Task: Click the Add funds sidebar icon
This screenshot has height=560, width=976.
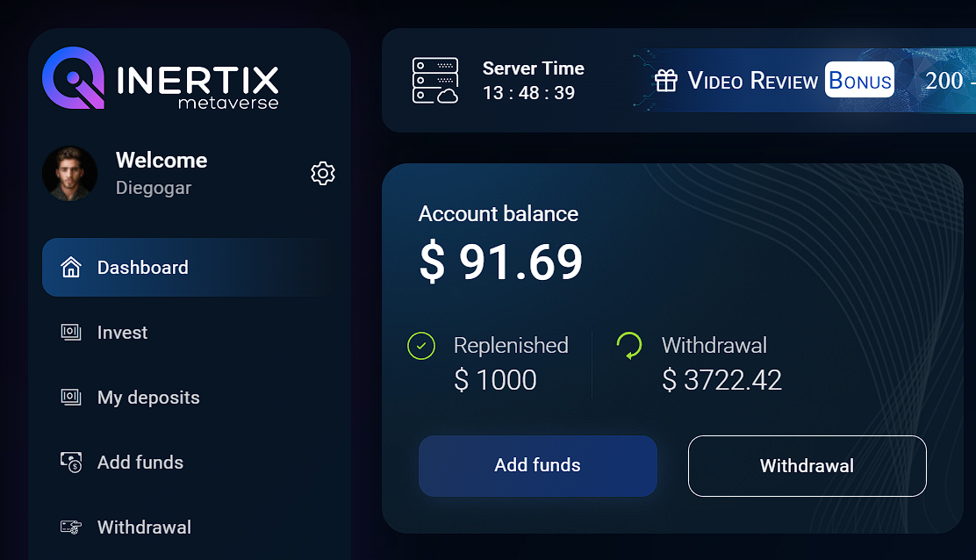Action: coord(71,463)
